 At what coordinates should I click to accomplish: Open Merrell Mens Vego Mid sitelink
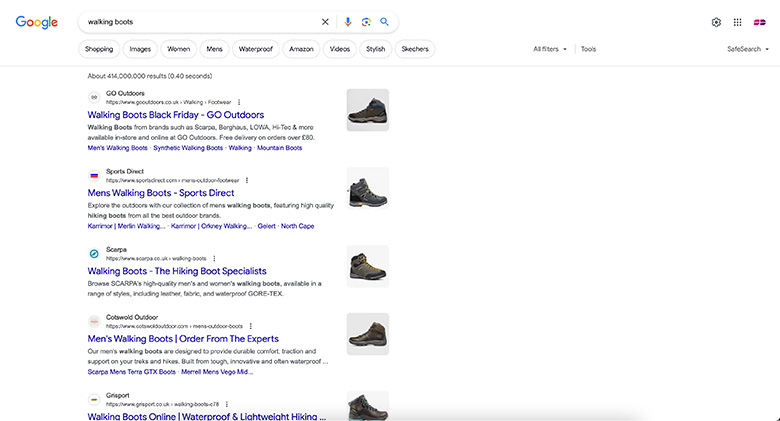pyautogui.click(x=217, y=372)
